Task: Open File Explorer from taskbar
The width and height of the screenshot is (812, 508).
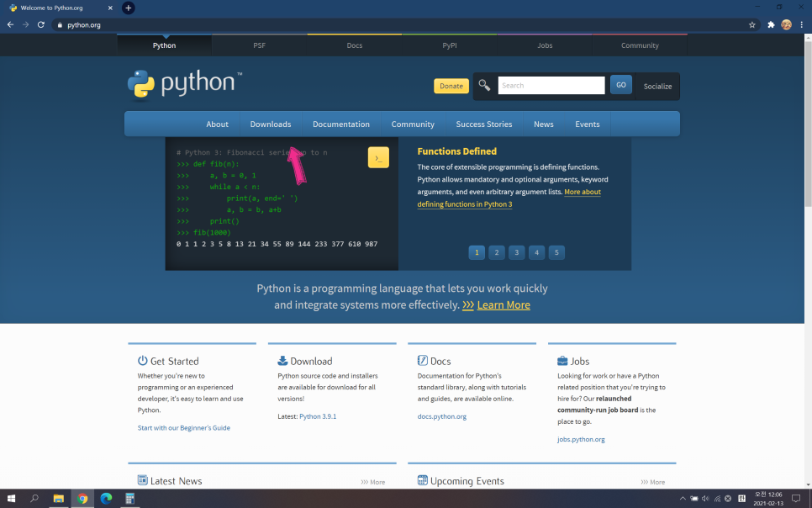Action: [x=59, y=499]
